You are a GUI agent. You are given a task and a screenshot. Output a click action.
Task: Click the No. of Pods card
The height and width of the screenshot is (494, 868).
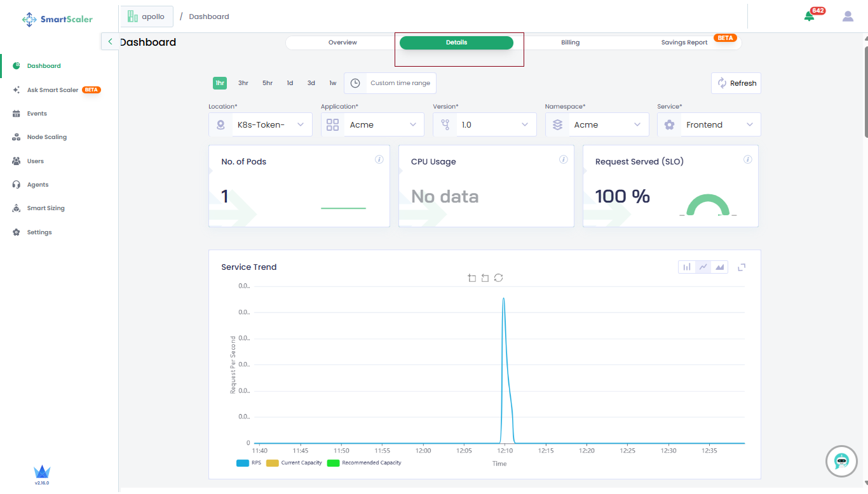pos(299,186)
